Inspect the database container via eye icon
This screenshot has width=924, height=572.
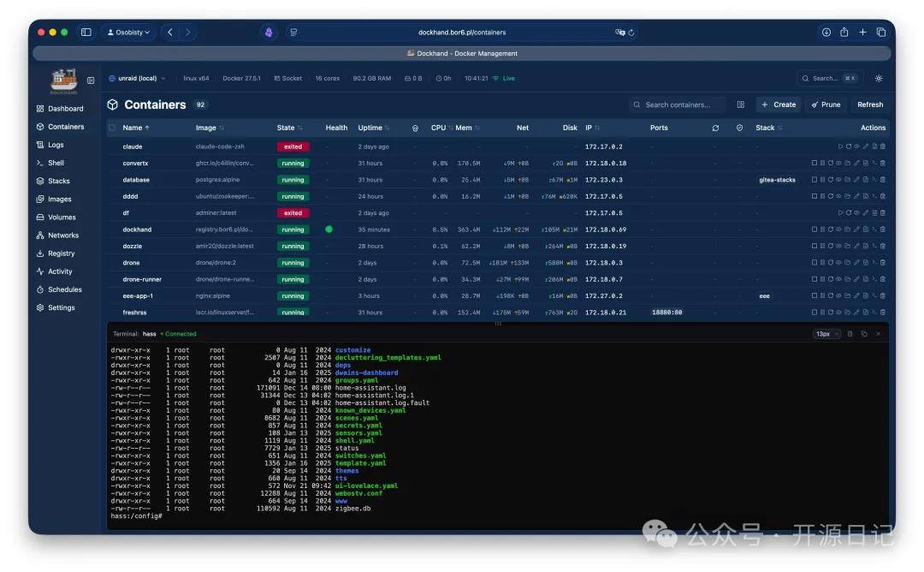point(838,179)
